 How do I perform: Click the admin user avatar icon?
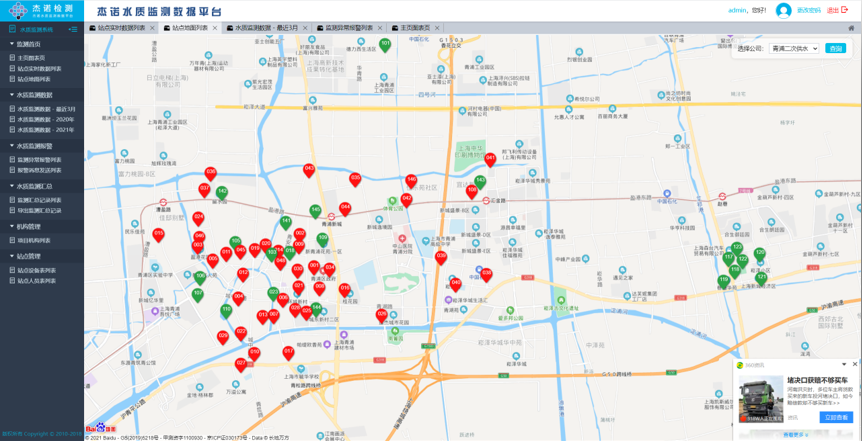coord(783,10)
